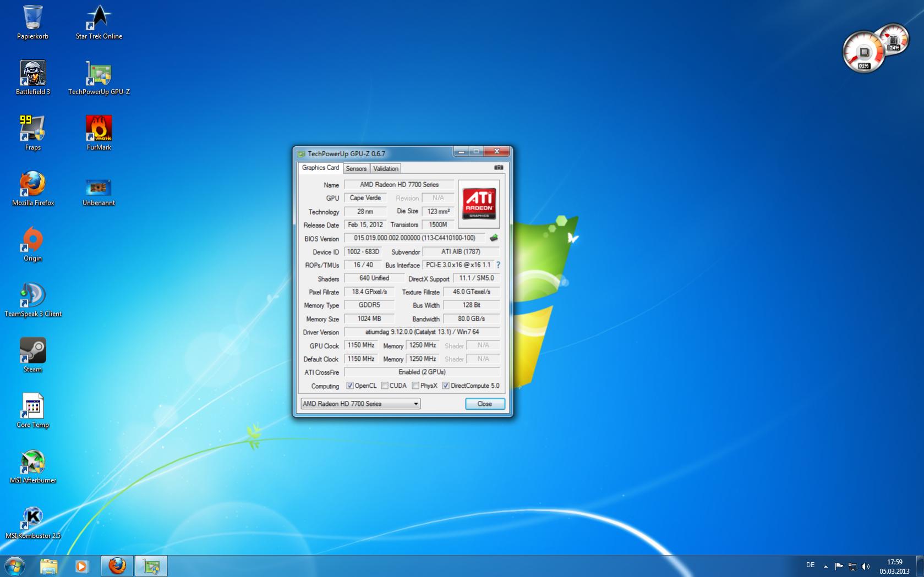This screenshot has width=924, height=577.
Task: Click the ATI CrossFire field Enabled (2 GPUs)
Action: coord(422,372)
